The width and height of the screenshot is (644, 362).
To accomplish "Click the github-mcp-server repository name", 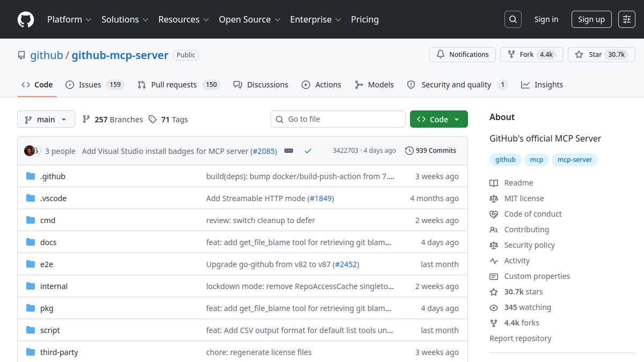I will tap(120, 55).
